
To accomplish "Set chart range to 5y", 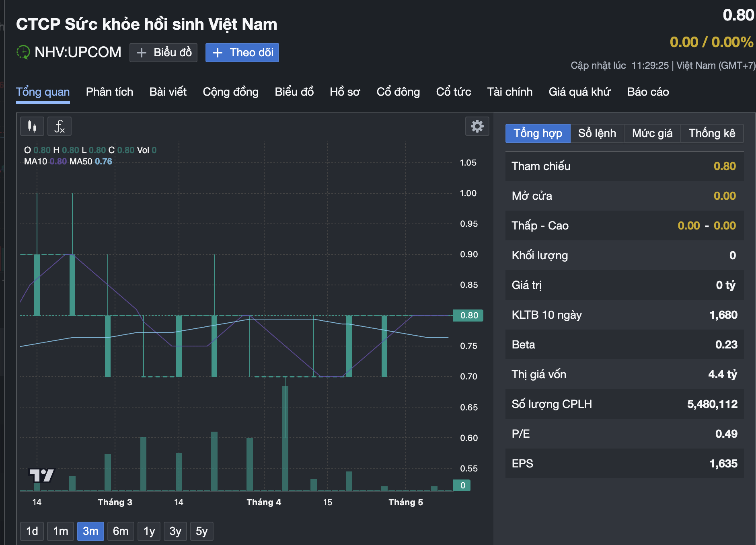I will click(x=201, y=531).
